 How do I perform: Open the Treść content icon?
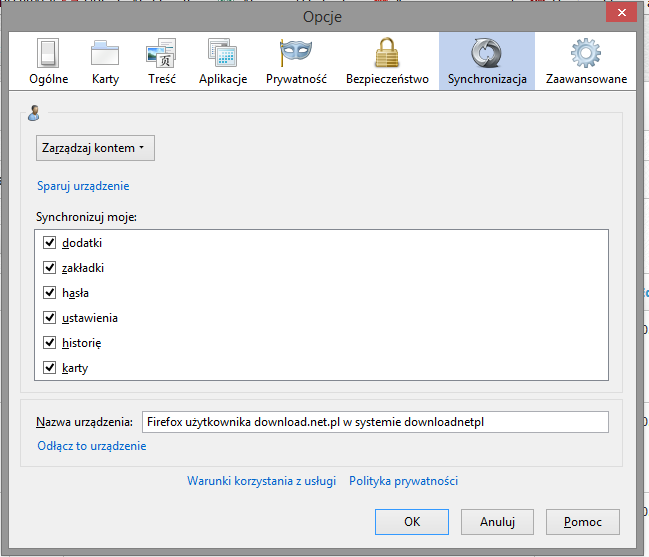click(161, 53)
